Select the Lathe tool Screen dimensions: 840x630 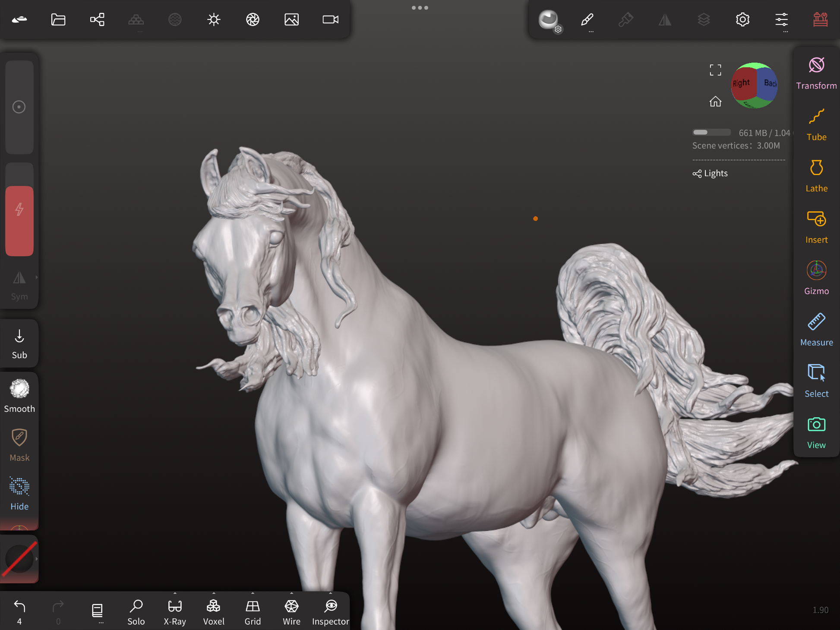[816, 175]
